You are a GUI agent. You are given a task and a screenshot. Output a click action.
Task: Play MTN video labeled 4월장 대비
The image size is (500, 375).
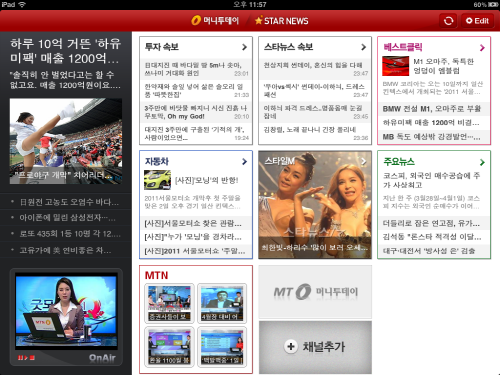click(222, 303)
